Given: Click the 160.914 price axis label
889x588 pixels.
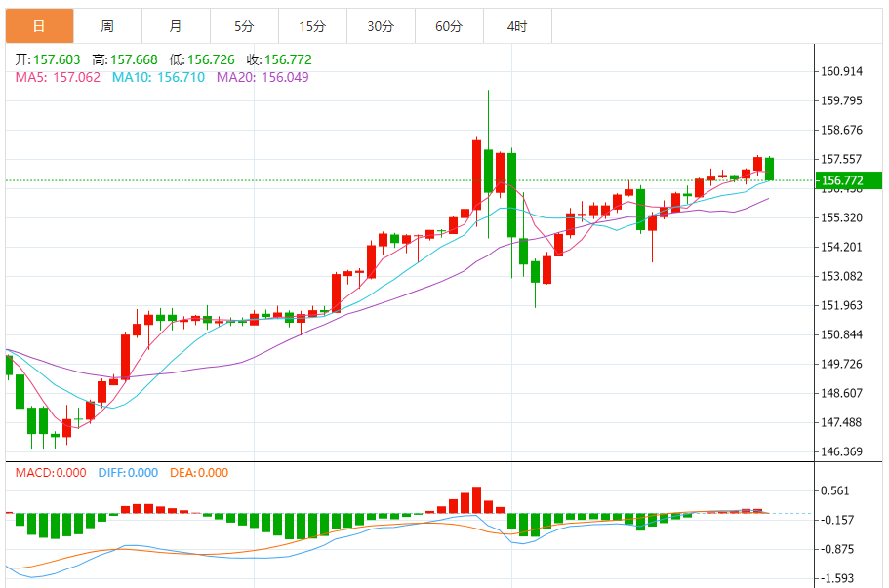Looking at the screenshot, I should pyautogui.click(x=842, y=71).
